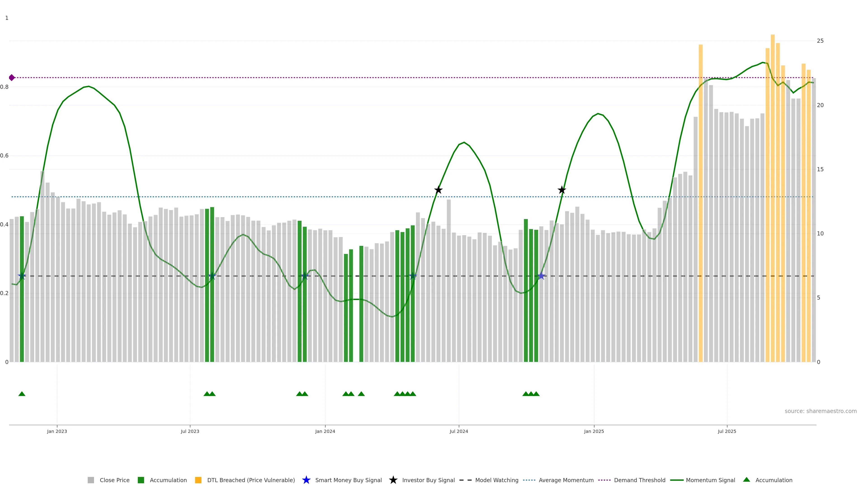Click the green Accumulation square legend icon

pyautogui.click(x=141, y=480)
